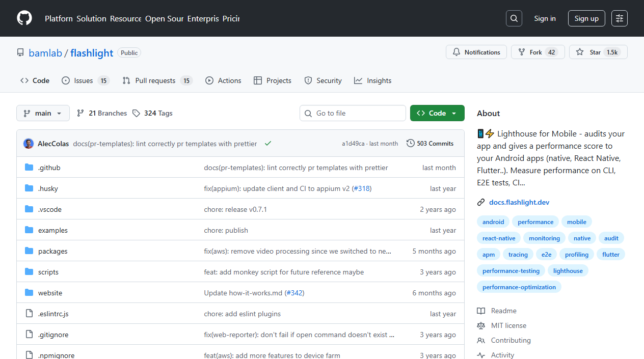Click the packages folder icon

(x=29, y=251)
